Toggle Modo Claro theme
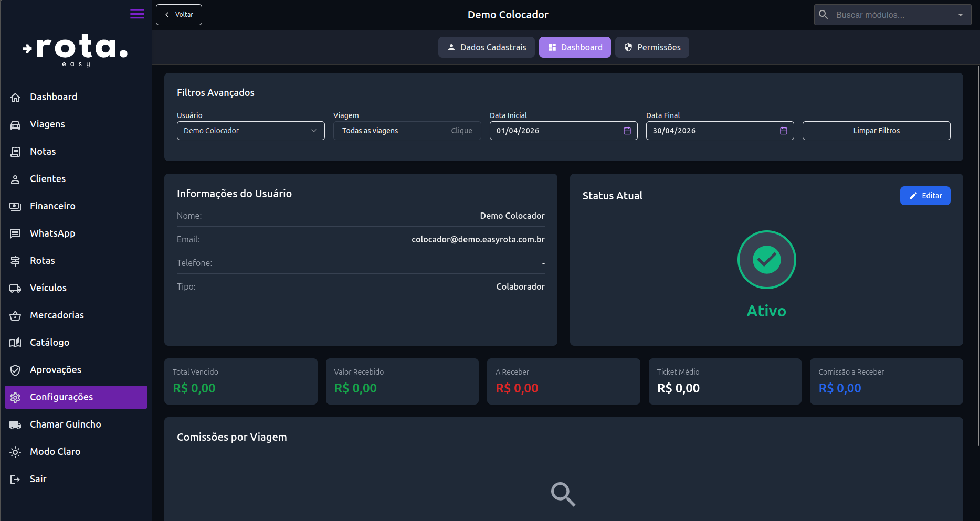980x521 pixels. coord(55,452)
